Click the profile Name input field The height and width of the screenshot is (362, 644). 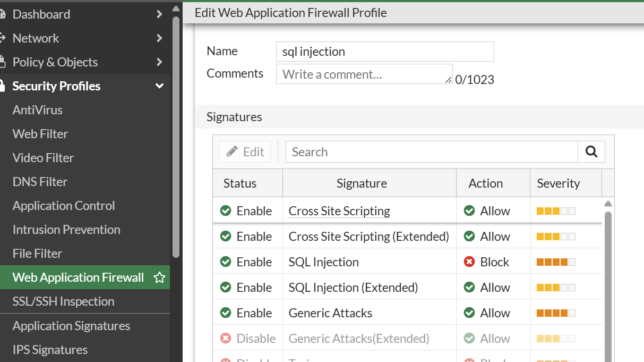(385, 52)
